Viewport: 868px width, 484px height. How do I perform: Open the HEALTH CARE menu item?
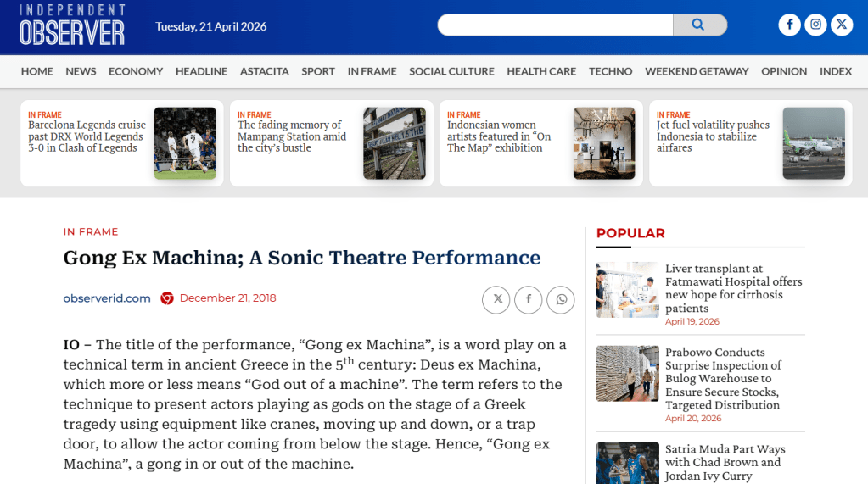pyautogui.click(x=541, y=71)
